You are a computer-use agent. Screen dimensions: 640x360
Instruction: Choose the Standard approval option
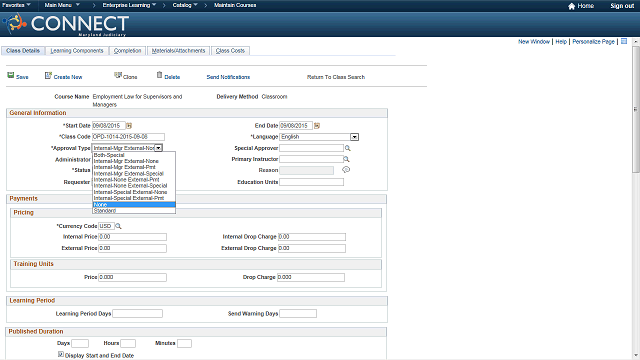tap(134, 211)
